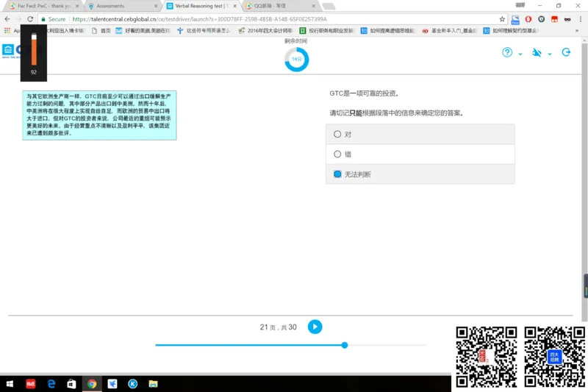
Task: Click the black glasses extension icon
Action: pos(567,19)
